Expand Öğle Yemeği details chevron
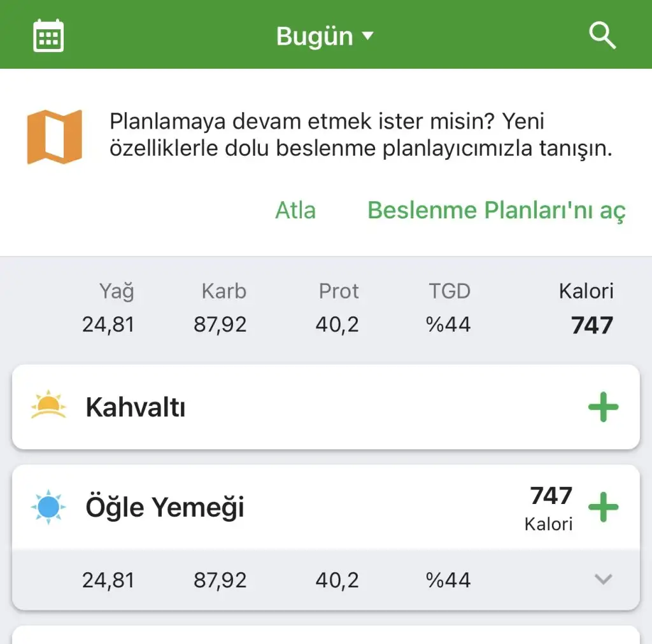 [603, 578]
